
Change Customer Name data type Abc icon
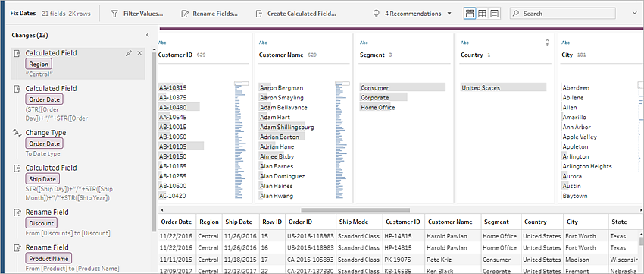pos(263,43)
